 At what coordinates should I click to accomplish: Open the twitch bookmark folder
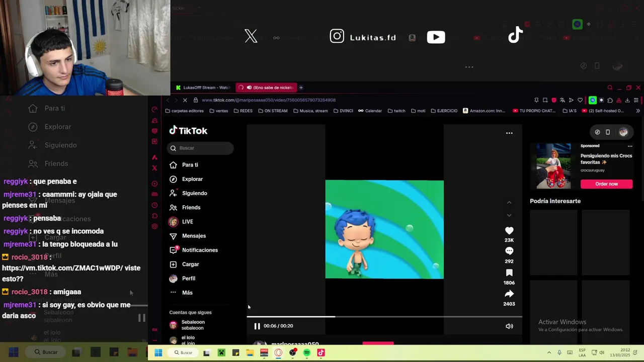click(396, 111)
